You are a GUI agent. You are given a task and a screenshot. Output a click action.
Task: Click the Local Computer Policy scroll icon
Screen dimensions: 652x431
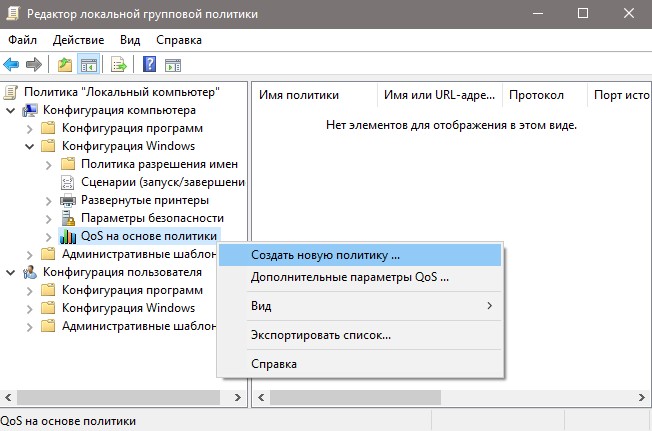[x=11, y=92]
